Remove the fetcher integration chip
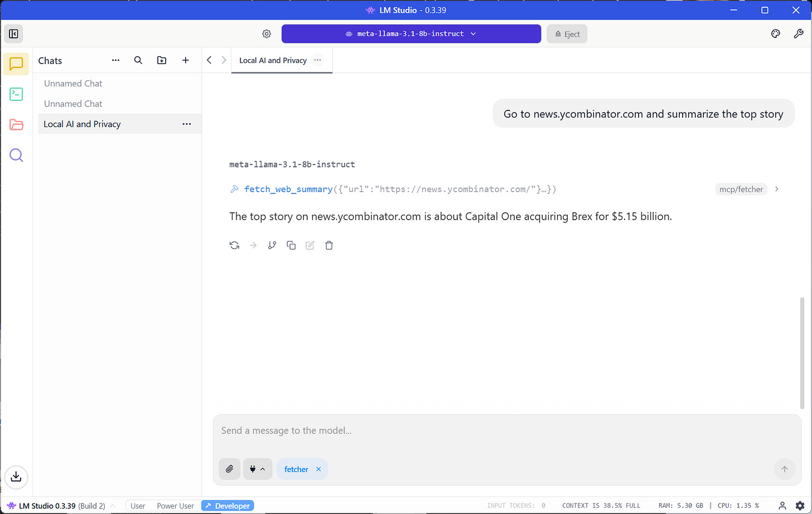The image size is (812, 514). point(319,469)
